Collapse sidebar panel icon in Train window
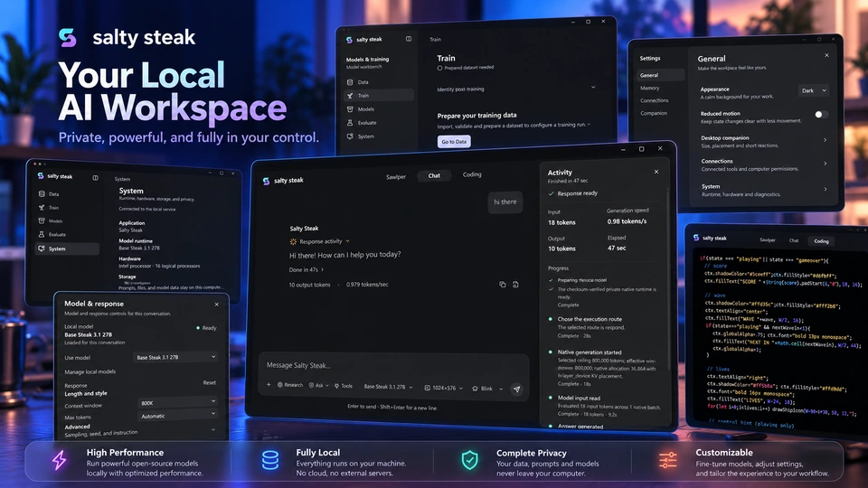 point(409,39)
